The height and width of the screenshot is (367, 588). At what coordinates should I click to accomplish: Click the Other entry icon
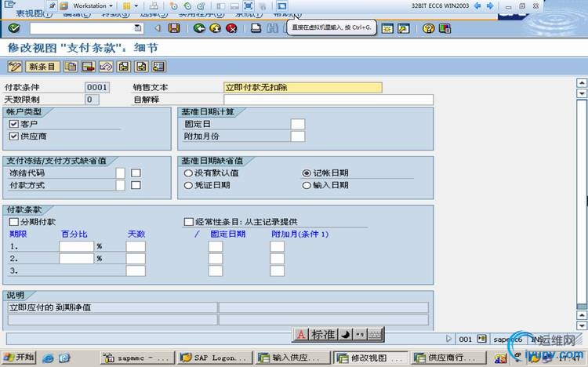pyautogui.click(x=158, y=67)
